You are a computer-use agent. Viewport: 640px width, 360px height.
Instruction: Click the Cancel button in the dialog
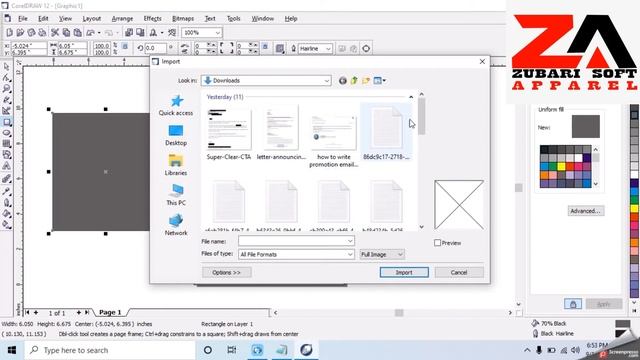(x=459, y=272)
